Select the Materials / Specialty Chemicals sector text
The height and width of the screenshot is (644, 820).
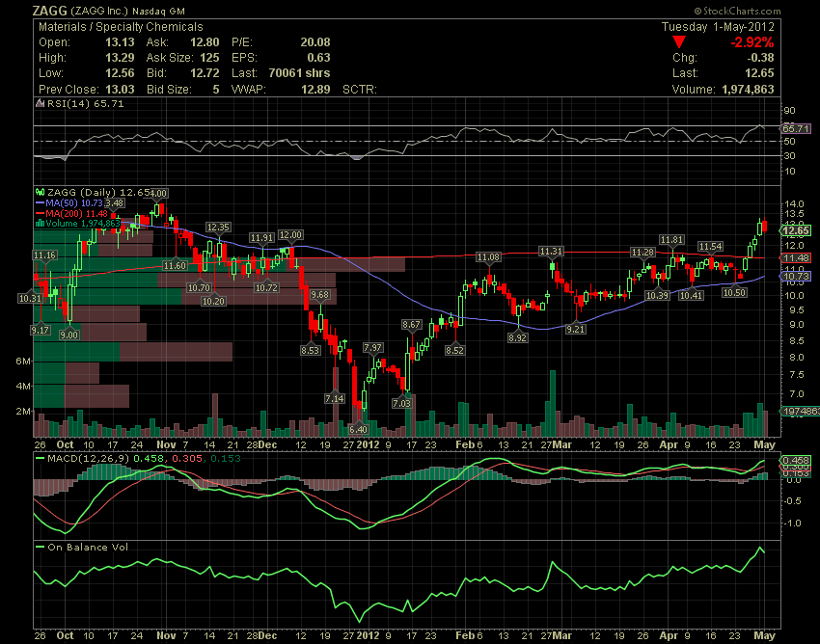[121, 27]
